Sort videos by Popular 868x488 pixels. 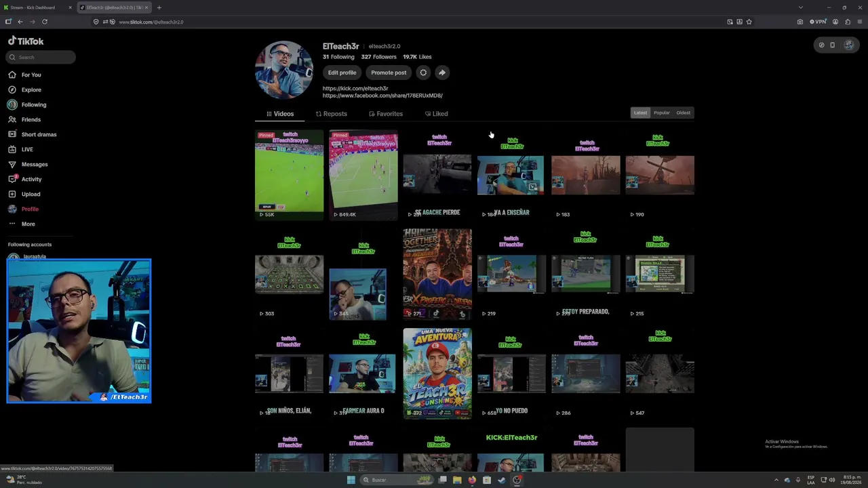point(661,113)
